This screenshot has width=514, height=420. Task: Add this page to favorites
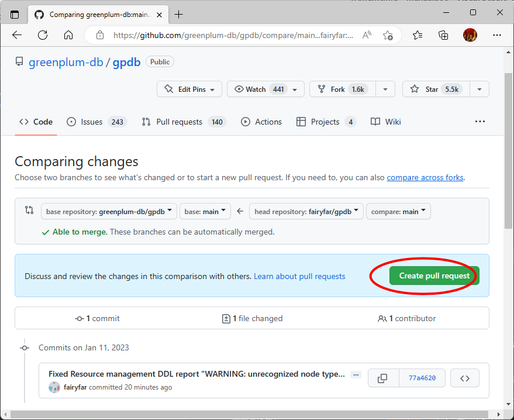click(388, 35)
